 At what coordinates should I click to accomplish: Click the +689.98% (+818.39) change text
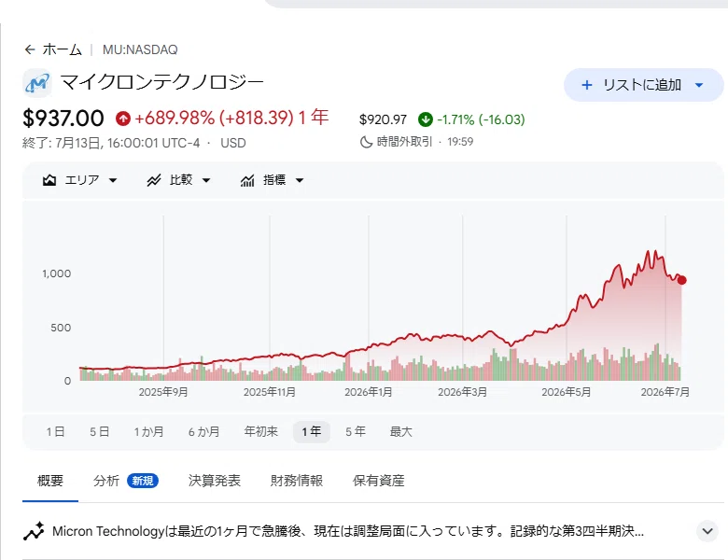click(x=214, y=118)
